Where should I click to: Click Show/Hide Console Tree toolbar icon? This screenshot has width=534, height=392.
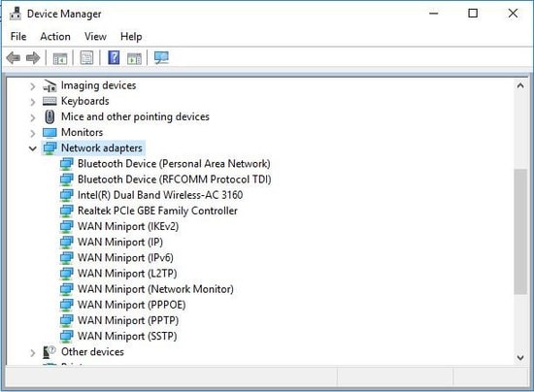coord(60,58)
